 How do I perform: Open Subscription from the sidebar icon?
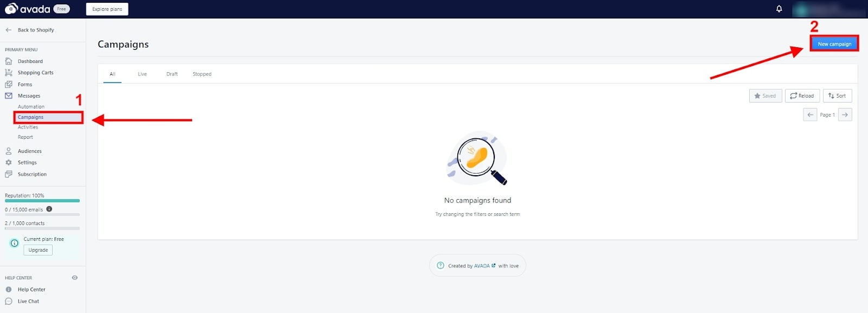click(x=9, y=174)
